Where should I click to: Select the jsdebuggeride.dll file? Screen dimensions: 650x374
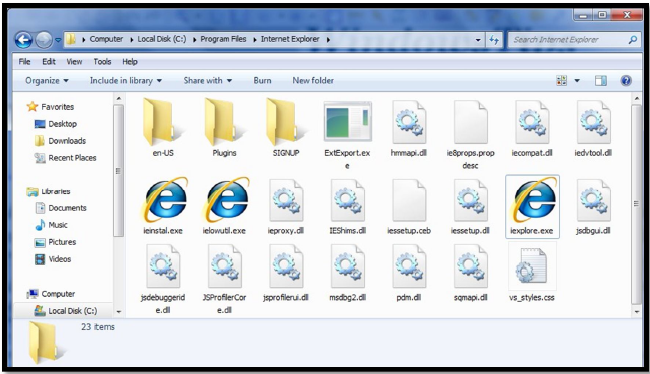(x=163, y=279)
